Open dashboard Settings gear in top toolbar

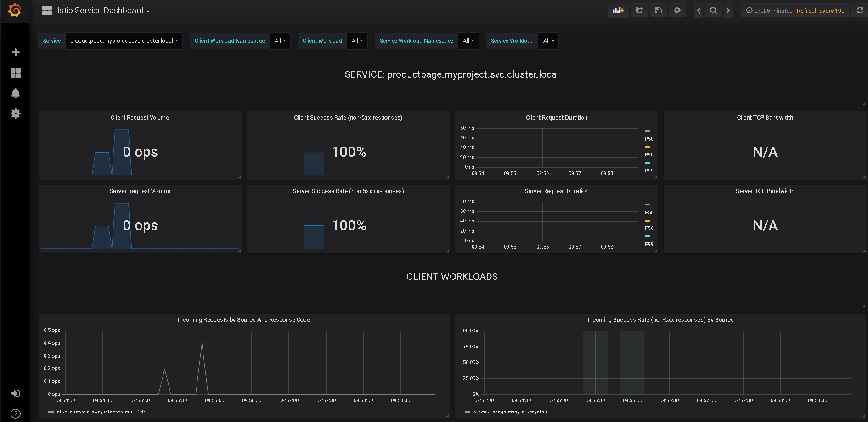point(677,11)
